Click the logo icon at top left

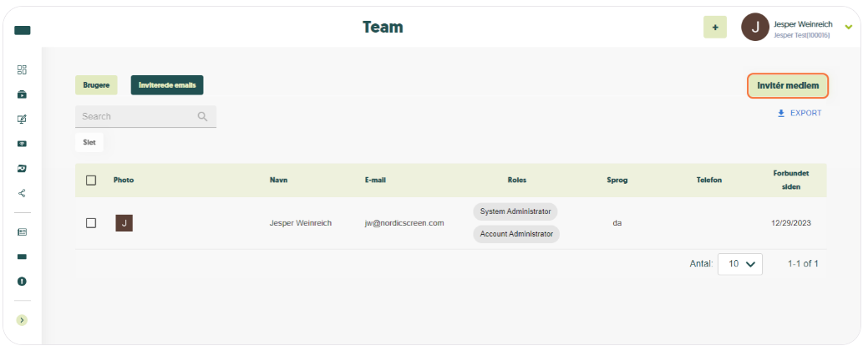pos(23,30)
